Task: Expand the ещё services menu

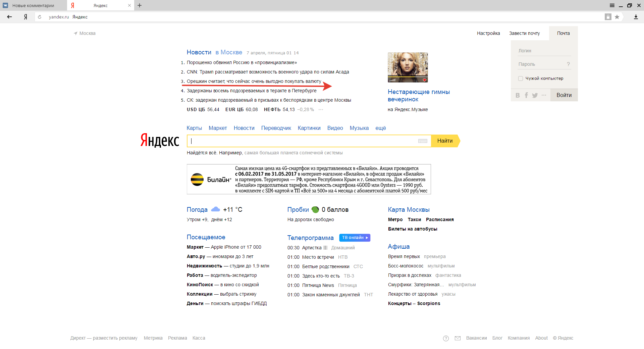Action: [381, 128]
